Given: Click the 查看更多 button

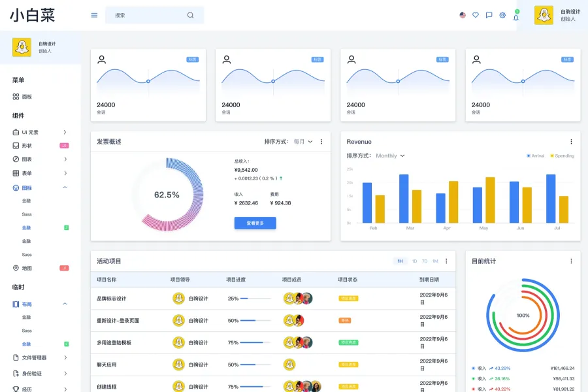Looking at the screenshot, I should pos(255,223).
